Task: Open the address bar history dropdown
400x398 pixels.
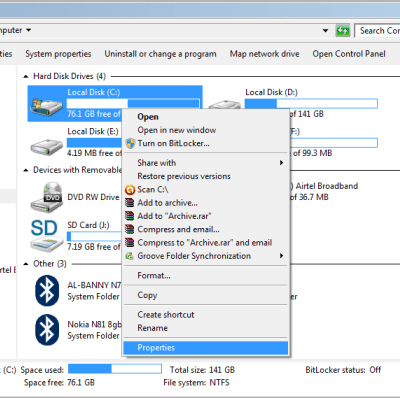Action: point(325,31)
